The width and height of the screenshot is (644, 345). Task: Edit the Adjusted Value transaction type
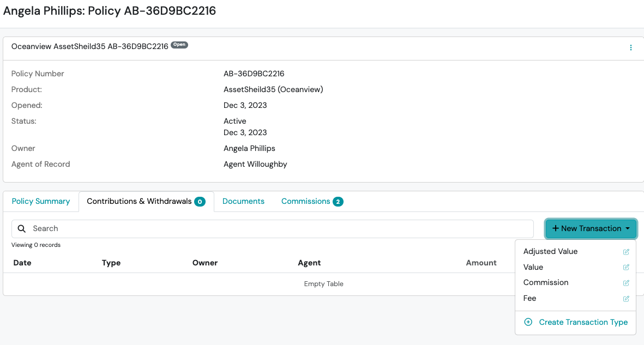626,252
